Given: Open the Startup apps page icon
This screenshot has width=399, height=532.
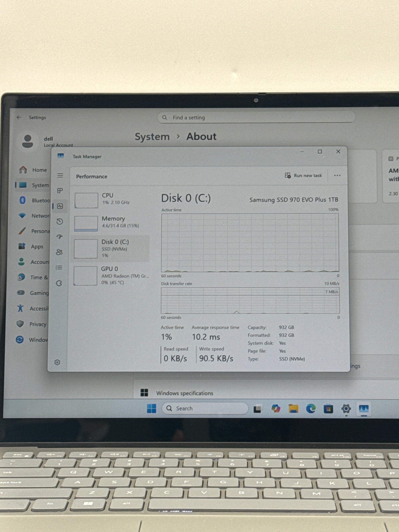Looking at the screenshot, I should tap(59, 237).
